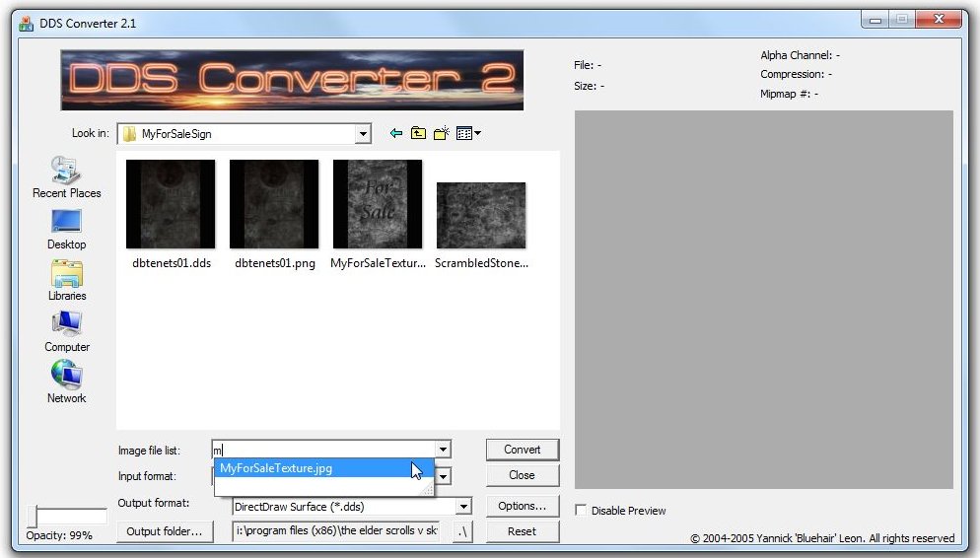Select Computer in the places bar
980x558 pixels.
(66, 332)
